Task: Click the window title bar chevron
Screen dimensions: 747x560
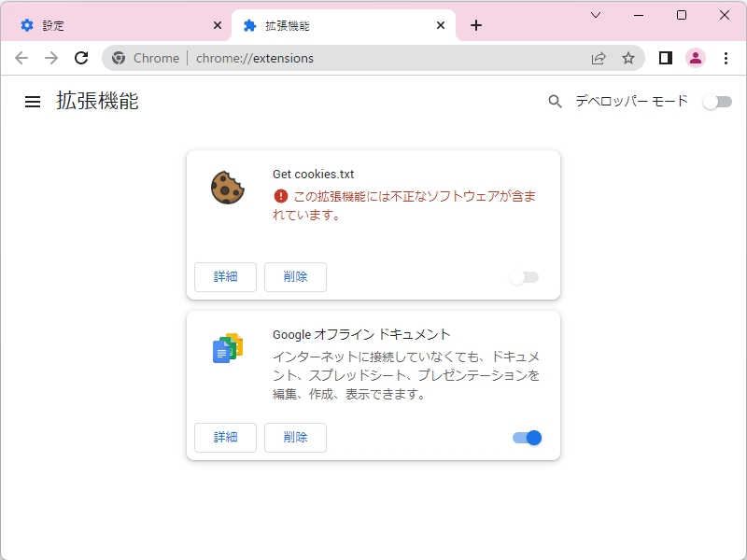Action: 594,16
